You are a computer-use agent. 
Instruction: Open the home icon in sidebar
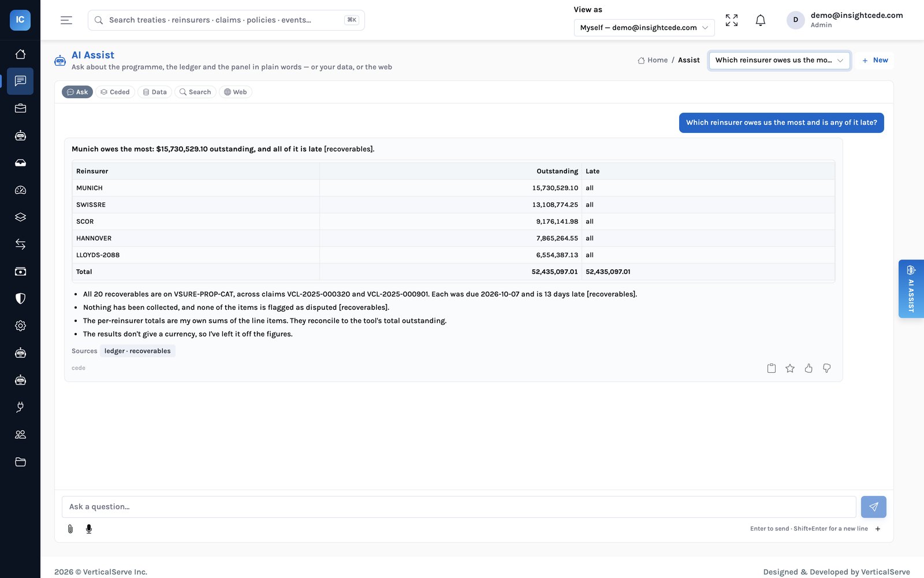[20, 54]
